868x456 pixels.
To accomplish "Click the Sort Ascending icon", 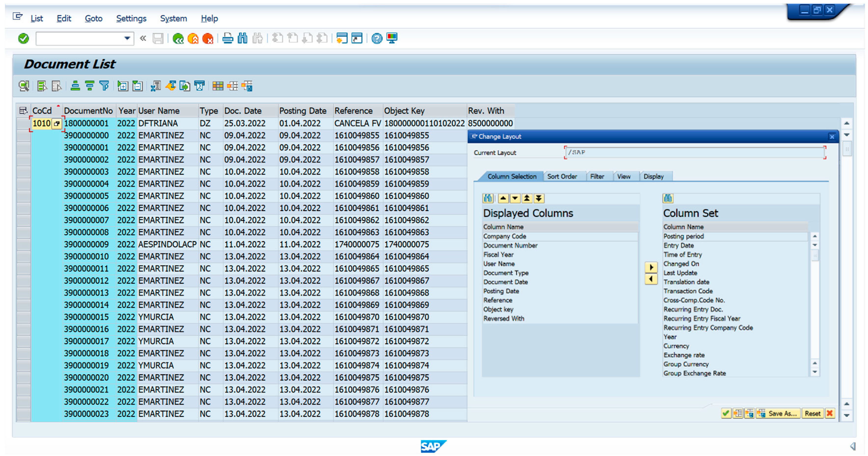I will pyautogui.click(x=75, y=86).
